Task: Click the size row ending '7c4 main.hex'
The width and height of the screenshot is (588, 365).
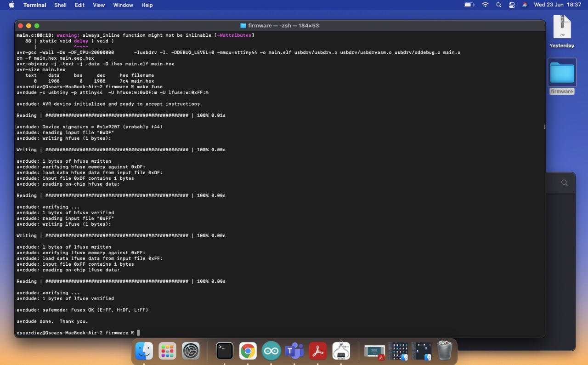Action: 94,81
